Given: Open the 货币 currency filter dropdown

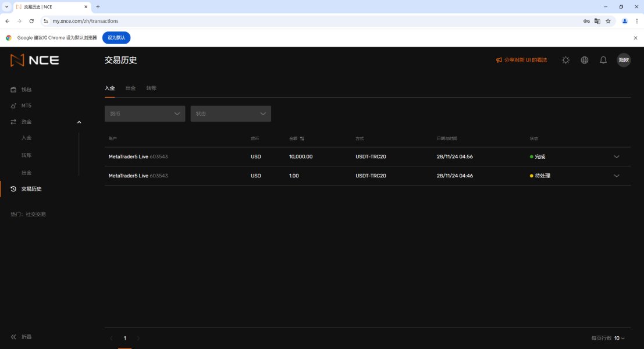Looking at the screenshot, I should (145, 113).
